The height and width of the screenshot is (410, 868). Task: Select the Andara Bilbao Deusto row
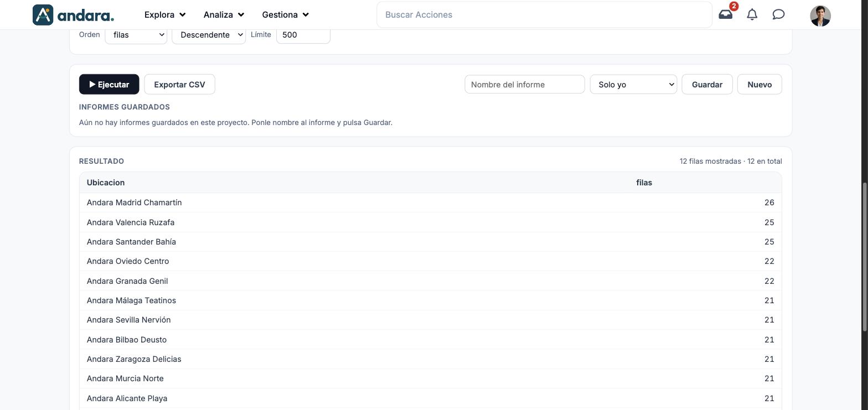431,340
